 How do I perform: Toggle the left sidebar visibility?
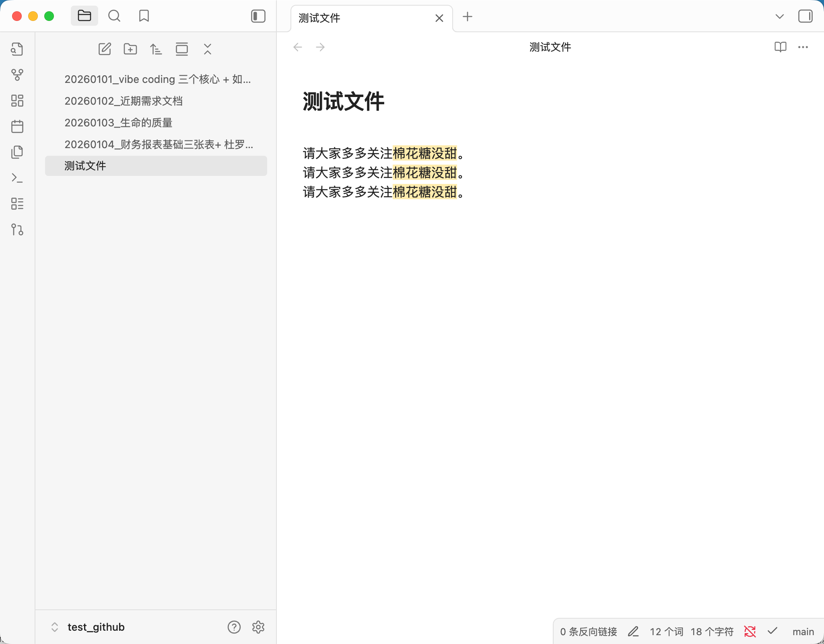click(258, 16)
